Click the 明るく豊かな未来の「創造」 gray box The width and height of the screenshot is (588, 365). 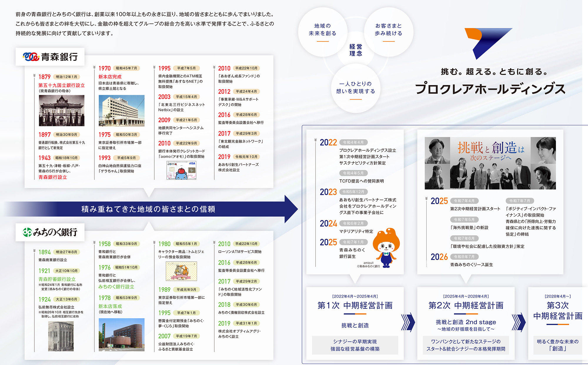pyautogui.click(x=558, y=345)
